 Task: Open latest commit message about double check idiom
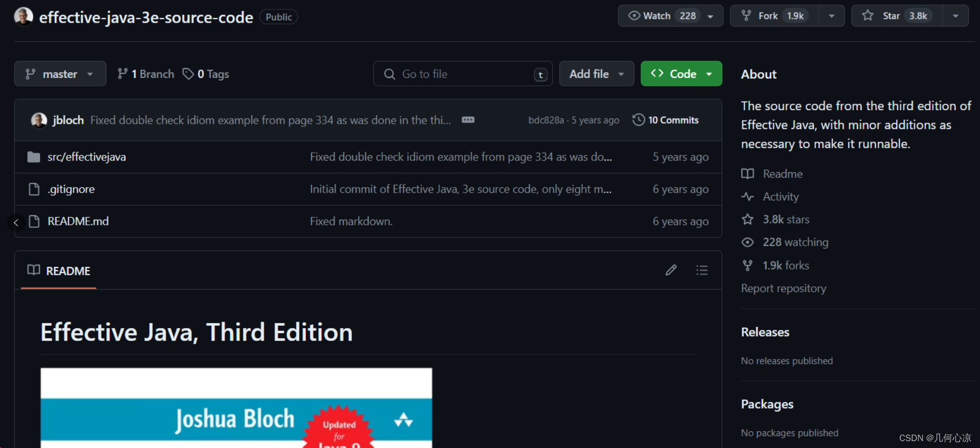pos(270,120)
